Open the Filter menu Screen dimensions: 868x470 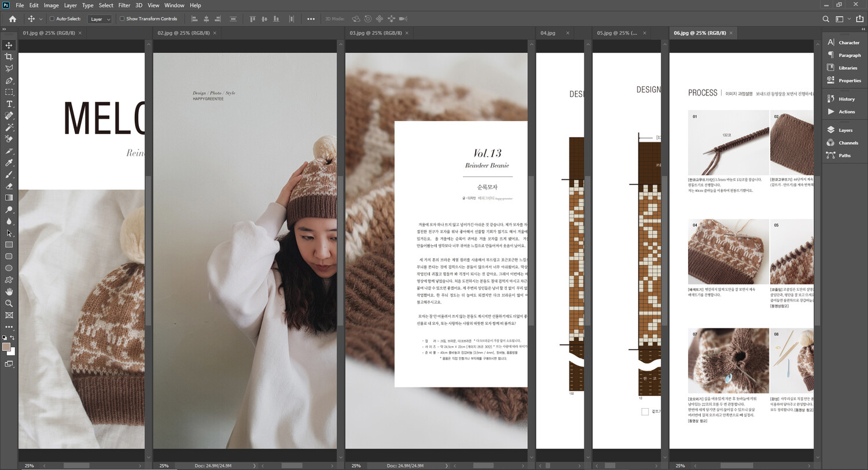click(x=124, y=5)
